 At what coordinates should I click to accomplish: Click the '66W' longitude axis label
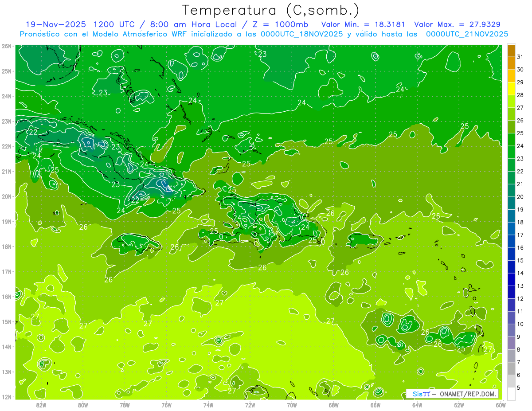tap(376, 405)
